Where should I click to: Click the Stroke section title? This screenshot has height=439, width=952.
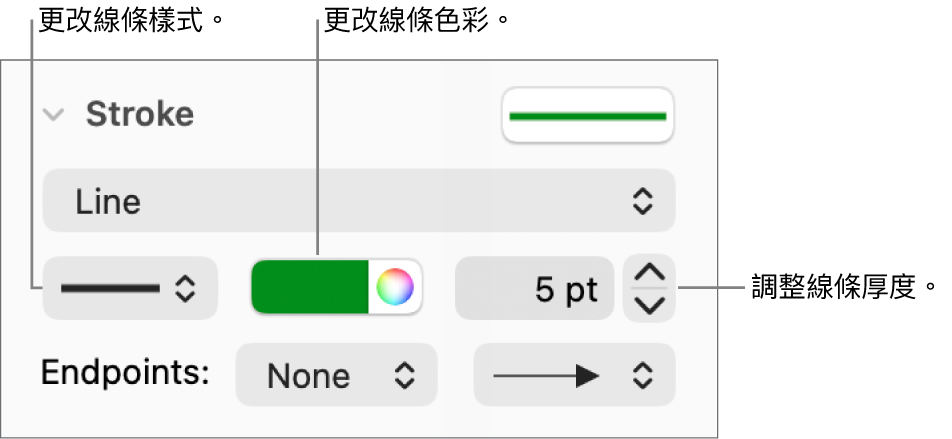point(140,115)
